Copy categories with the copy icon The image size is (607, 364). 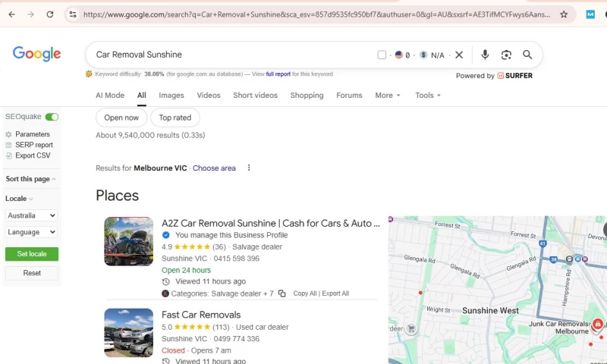[x=281, y=293]
